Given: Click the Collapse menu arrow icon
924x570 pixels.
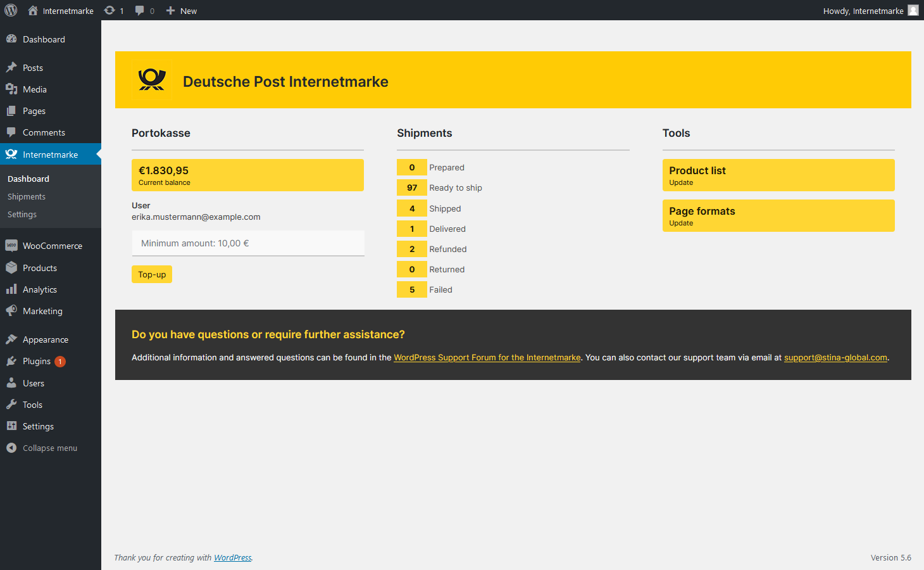Looking at the screenshot, I should click(11, 448).
